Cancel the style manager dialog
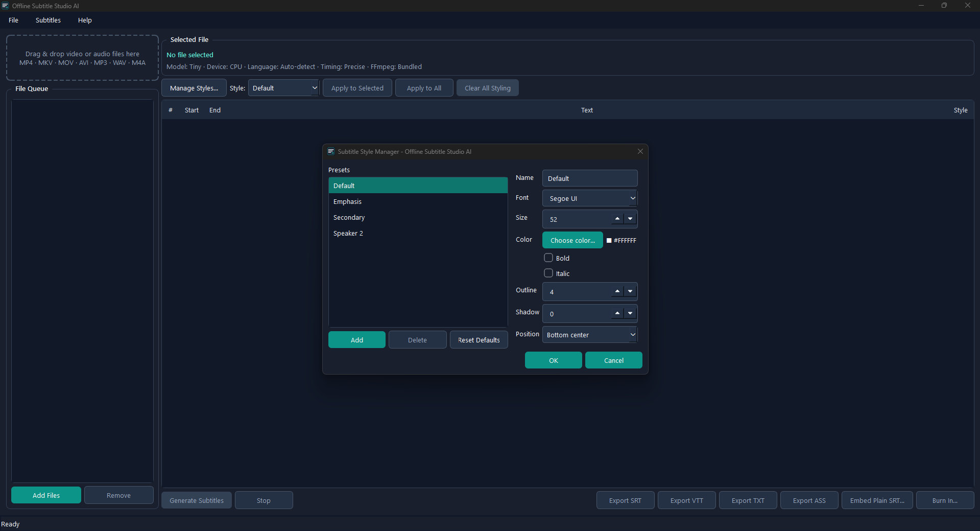The image size is (980, 531). pos(614,360)
